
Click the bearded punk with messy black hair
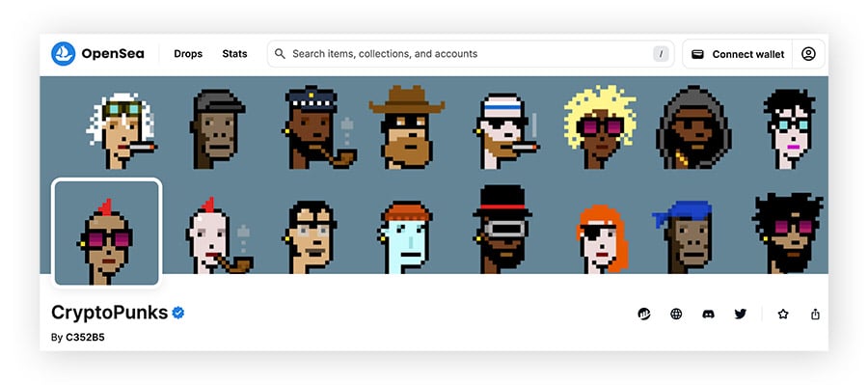(x=788, y=234)
